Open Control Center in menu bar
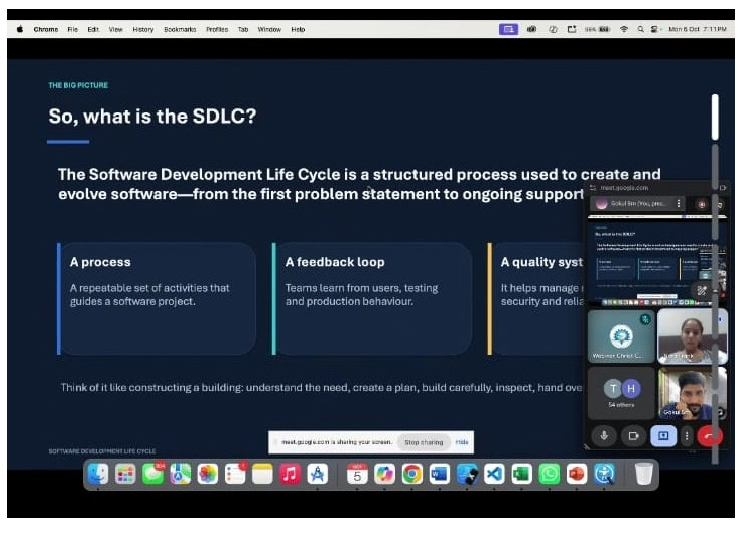 [x=655, y=29]
